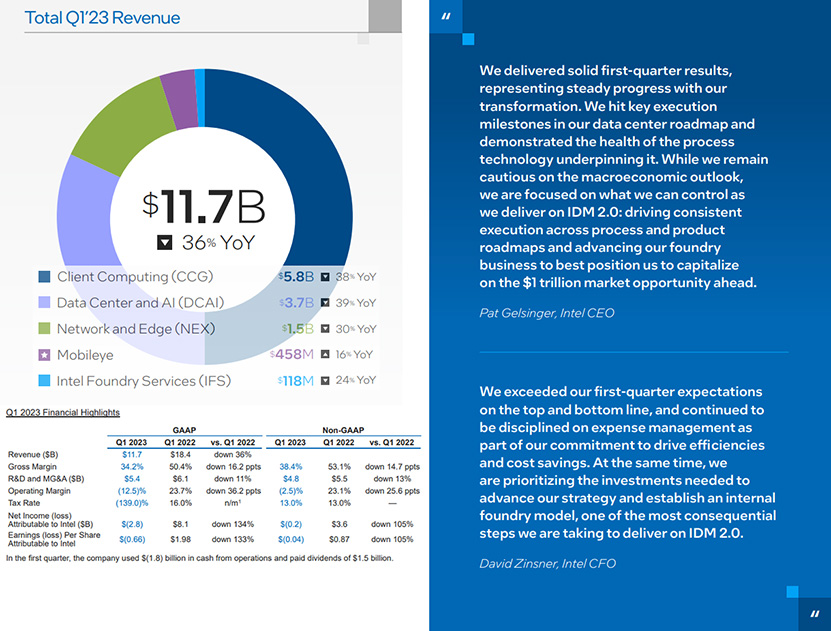This screenshot has width=831, height=631.
Task: Click the $1.98 earnings per share cell
Action: pyautogui.click(x=180, y=540)
